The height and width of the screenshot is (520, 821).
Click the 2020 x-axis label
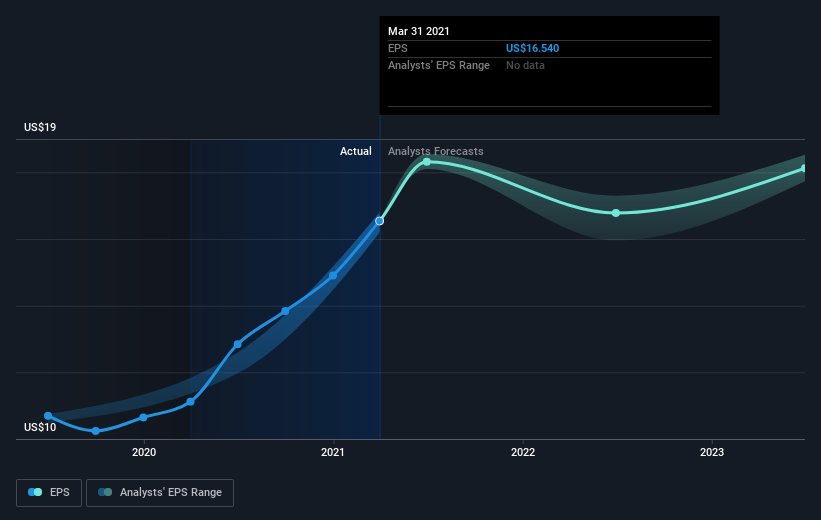(x=144, y=452)
